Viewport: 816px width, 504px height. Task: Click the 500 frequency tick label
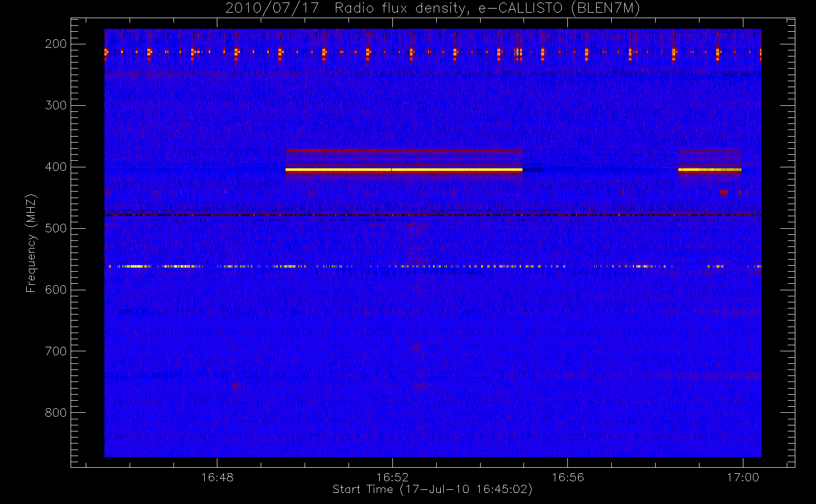[56, 228]
